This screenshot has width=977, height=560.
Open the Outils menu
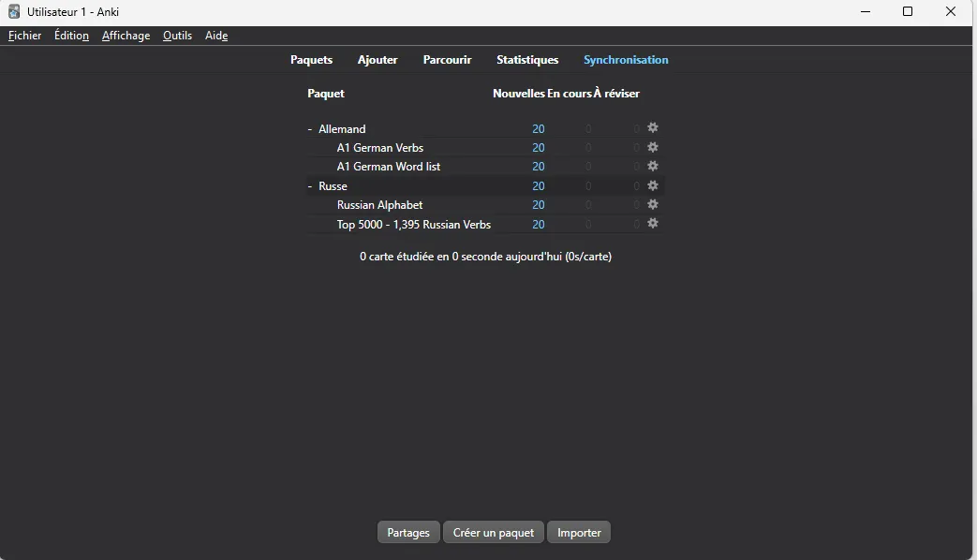pos(177,36)
